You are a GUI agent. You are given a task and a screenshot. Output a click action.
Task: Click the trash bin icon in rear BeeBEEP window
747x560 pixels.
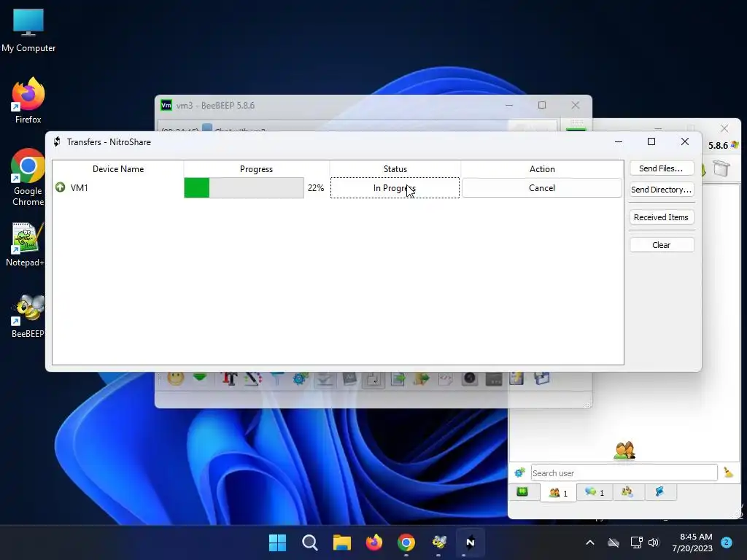(x=721, y=168)
